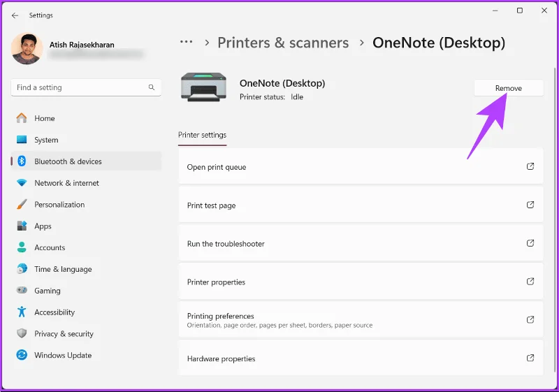
Task: Click external-link icon for Printing preferences
Action: [530, 319]
